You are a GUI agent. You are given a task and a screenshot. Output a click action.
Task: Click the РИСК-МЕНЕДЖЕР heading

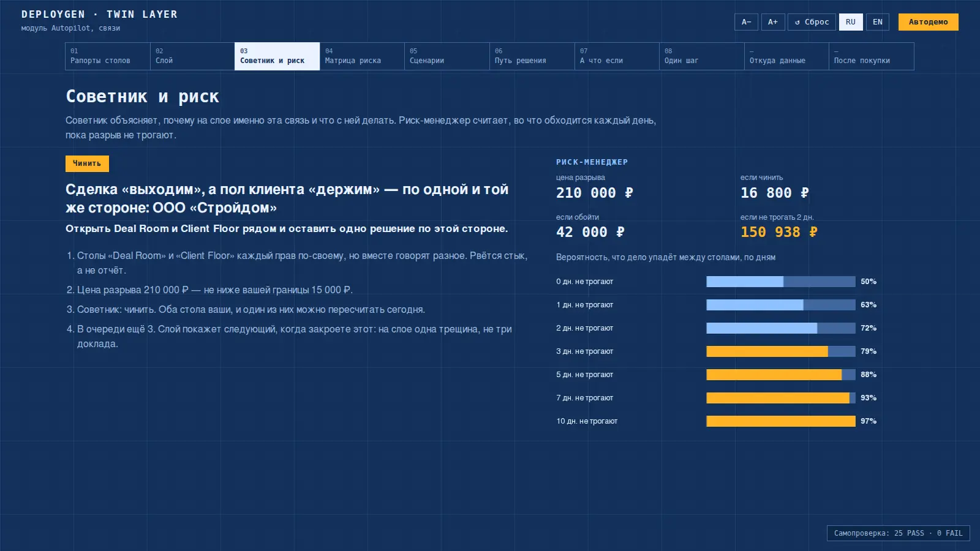[592, 162]
